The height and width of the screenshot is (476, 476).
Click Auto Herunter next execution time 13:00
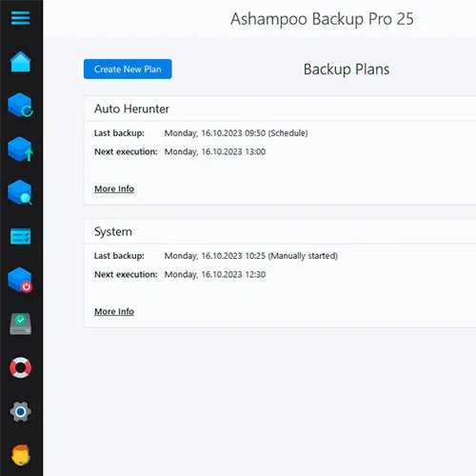pos(215,151)
